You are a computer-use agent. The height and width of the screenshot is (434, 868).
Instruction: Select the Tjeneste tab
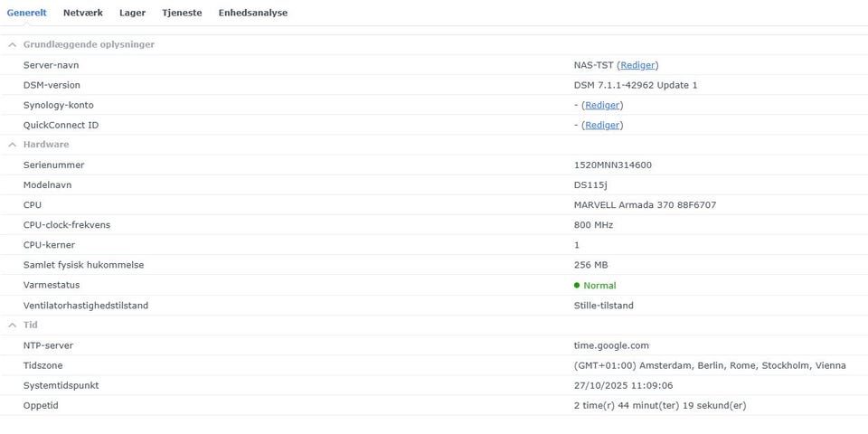click(x=182, y=13)
